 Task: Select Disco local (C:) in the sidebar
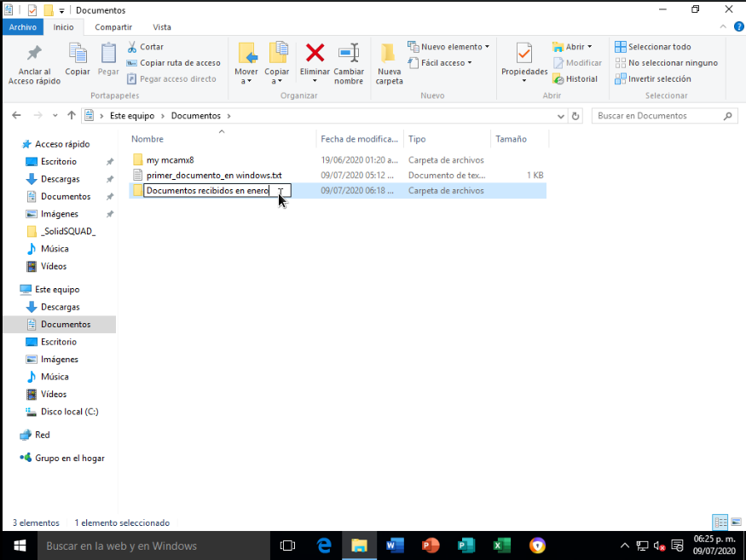[69, 412]
